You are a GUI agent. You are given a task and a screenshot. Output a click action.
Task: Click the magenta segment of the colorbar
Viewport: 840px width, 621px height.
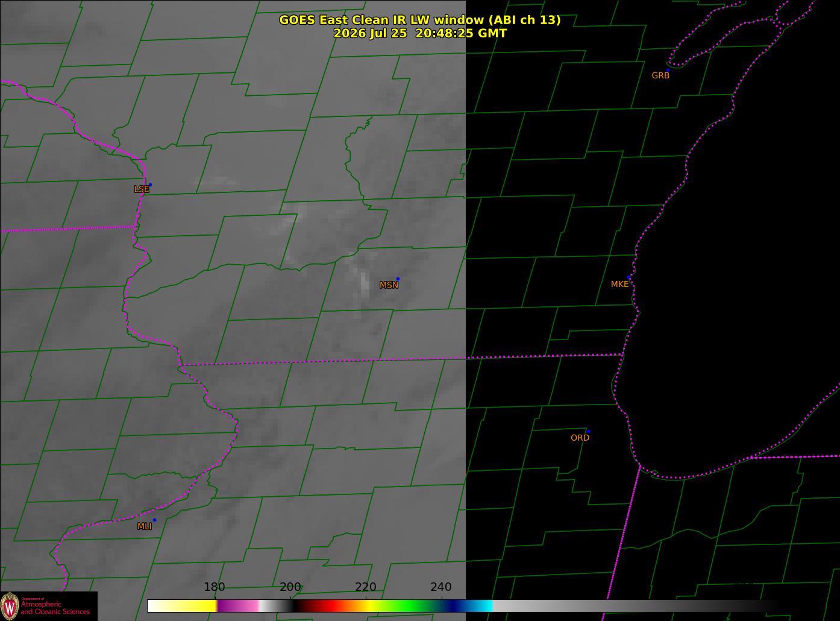pos(238,606)
